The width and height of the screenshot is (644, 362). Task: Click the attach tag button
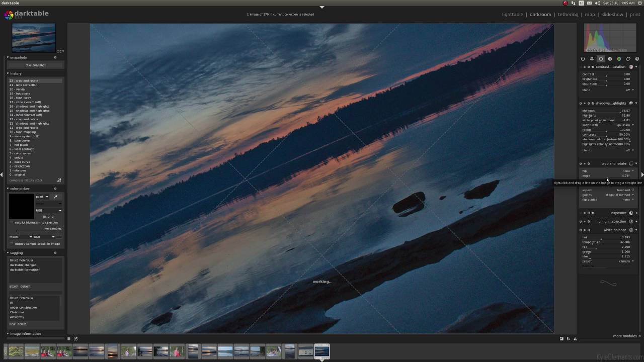click(14, 287)
